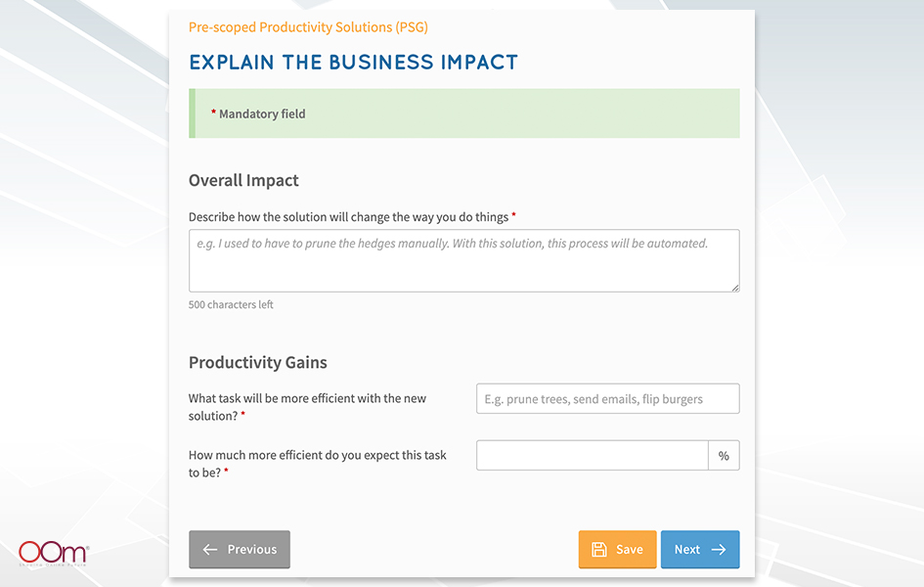Click the task efficiency input with prune trees placeholder
924x587 pixels.
607,399
